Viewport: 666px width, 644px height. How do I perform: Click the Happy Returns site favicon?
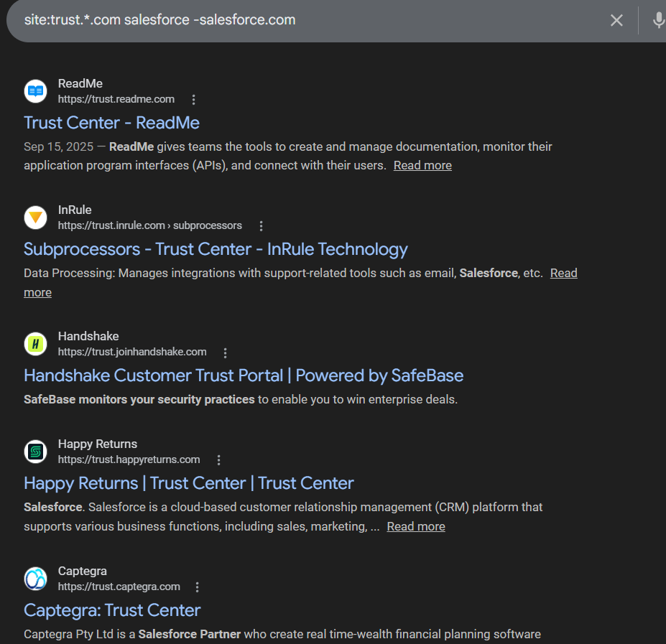(35, 452)
